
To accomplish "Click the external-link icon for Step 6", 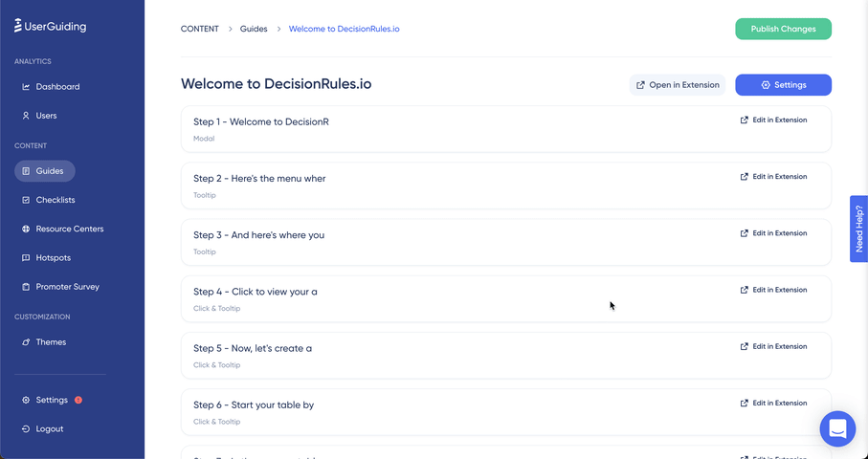I will [x=744, y=404].
